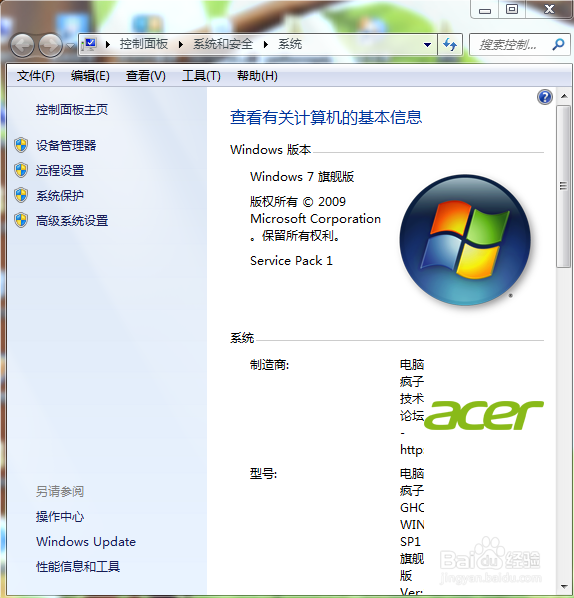Screen dimensions: 574x598
Task: Click the Forward navigation arrow
Action: tap(51, 45)
